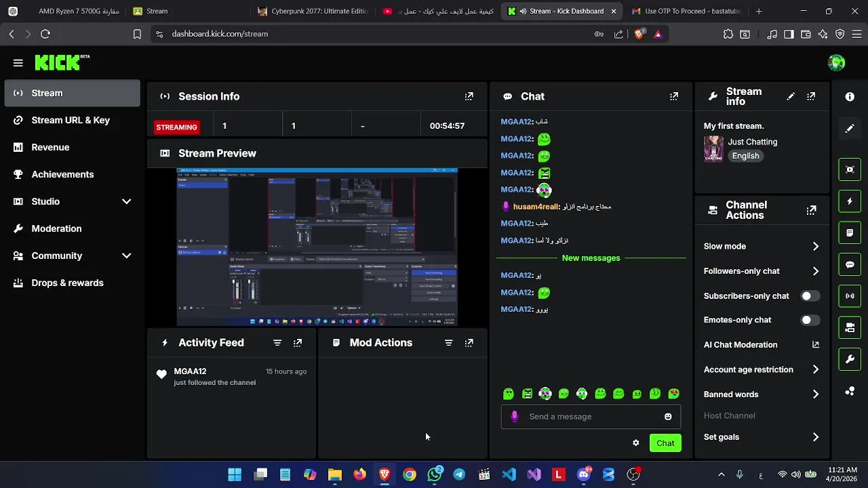
Task: Open Telegram from the taskbar
Action: click(459, 474)
